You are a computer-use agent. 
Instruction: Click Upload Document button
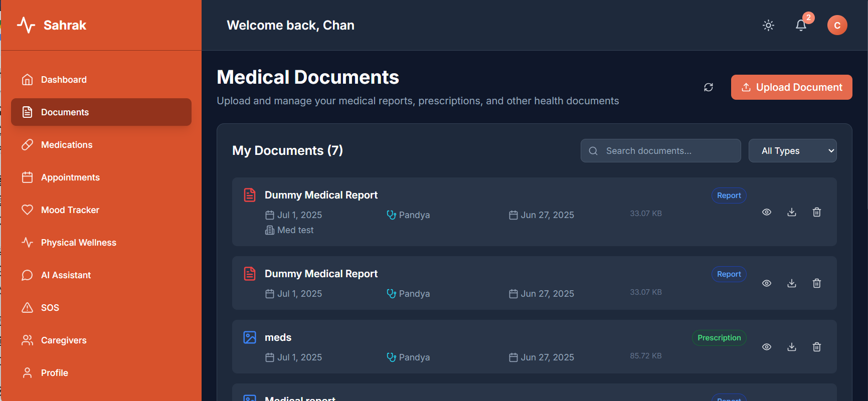(x=791, y=87)
